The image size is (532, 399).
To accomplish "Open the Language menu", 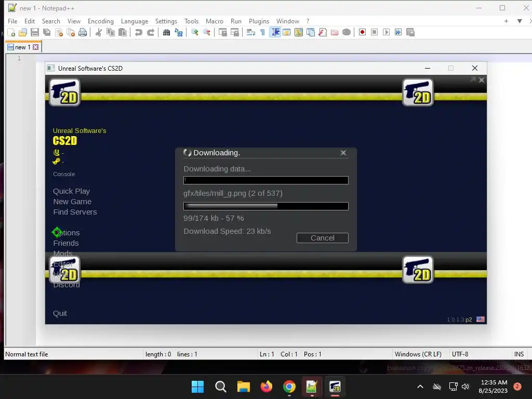I will 135,21.
